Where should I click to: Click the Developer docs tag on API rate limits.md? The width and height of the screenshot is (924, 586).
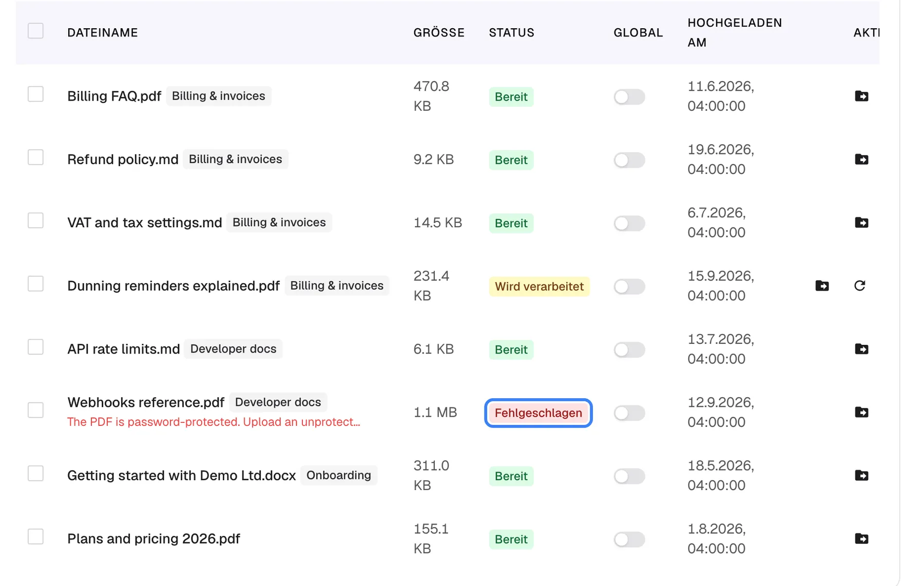coord(234,349)
